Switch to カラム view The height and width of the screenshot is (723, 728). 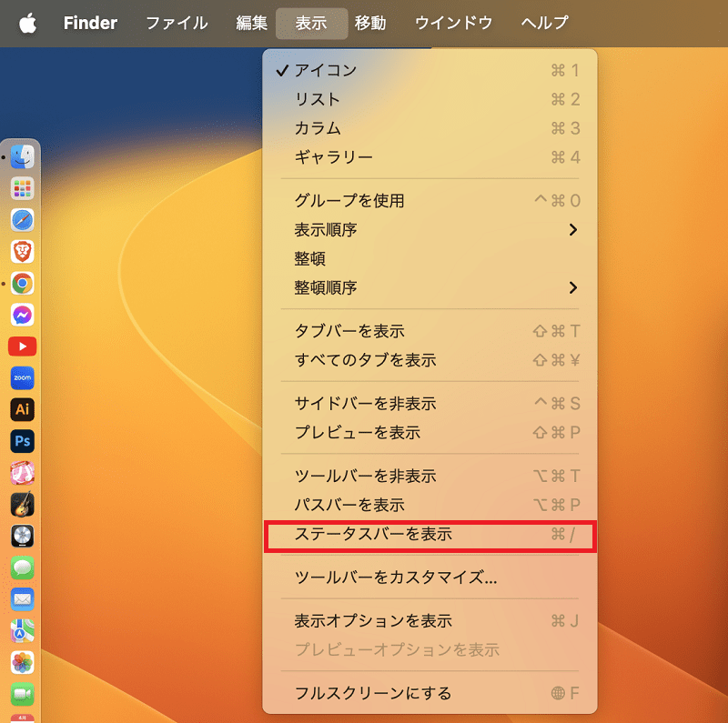(x=430, y=128)
